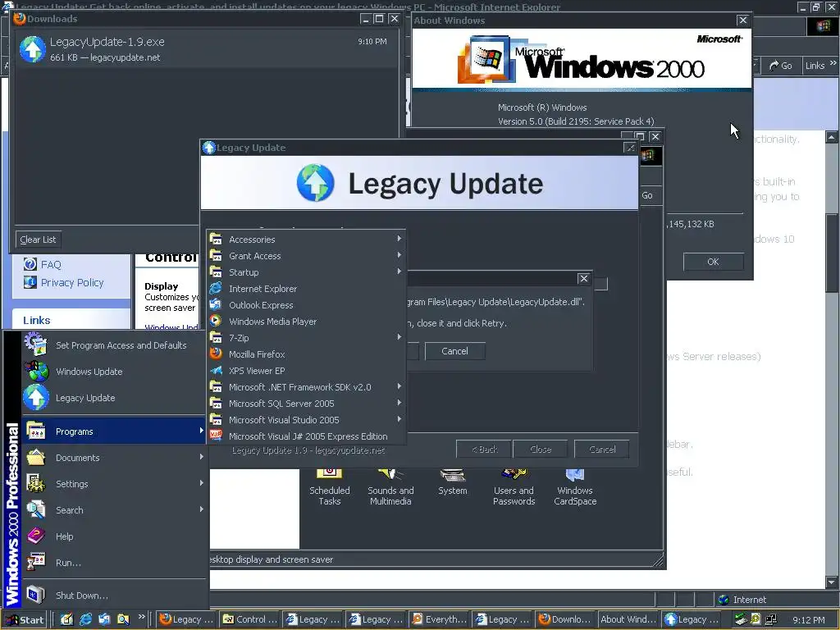
Task: Switch to Control Panel taskbar button
Action: (x=249, y=619)
